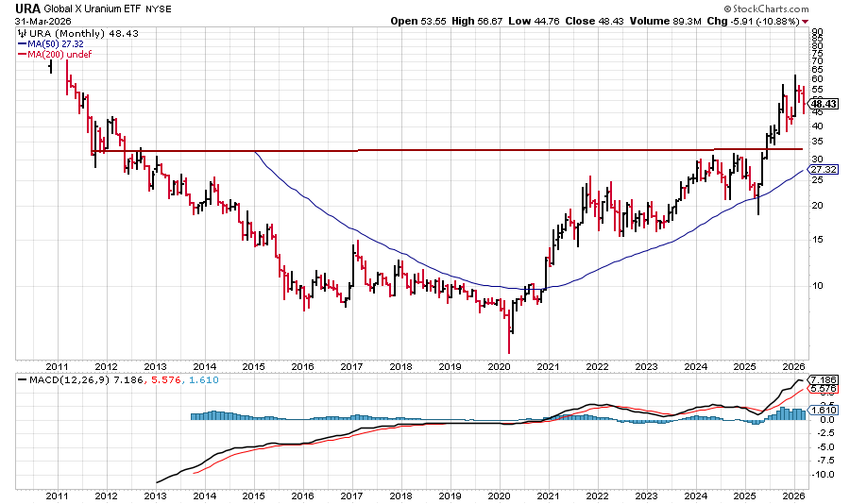Image resolution: width=850 pixels, height=504 pixels.
Task: Click the 2020 year label under the price chart
Action: [x=499, y=366]
